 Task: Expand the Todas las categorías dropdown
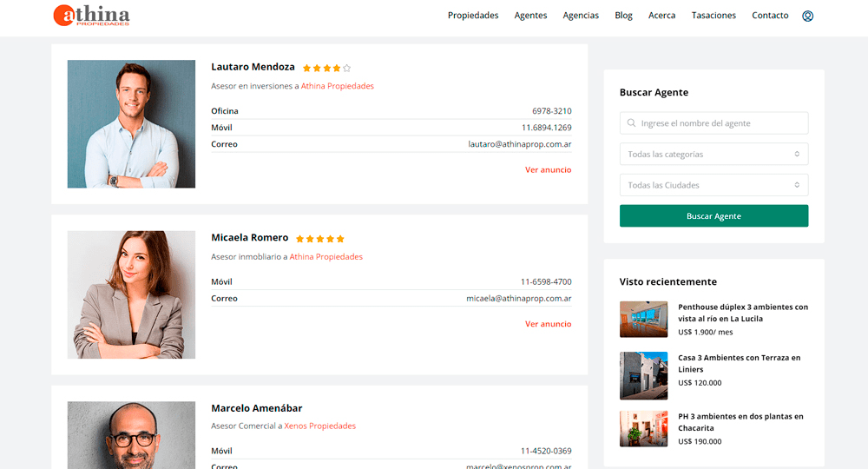pyautogui.click(x=713, y=154)
